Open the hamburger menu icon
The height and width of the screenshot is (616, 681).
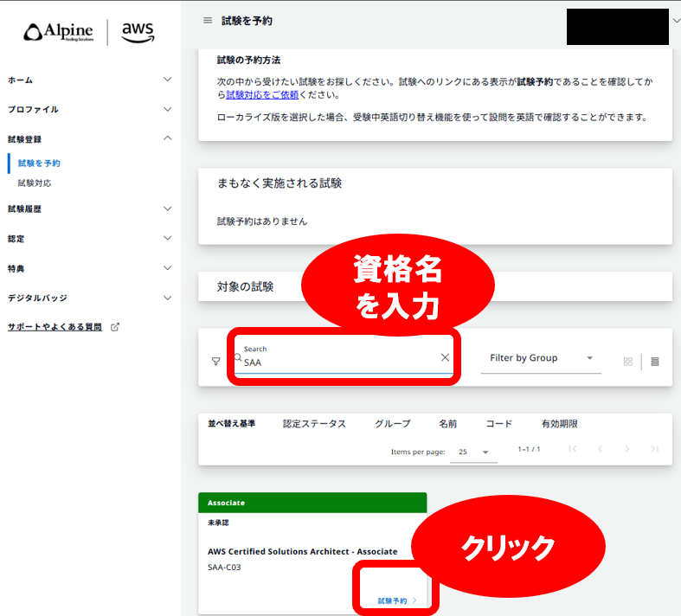point(208,21)
